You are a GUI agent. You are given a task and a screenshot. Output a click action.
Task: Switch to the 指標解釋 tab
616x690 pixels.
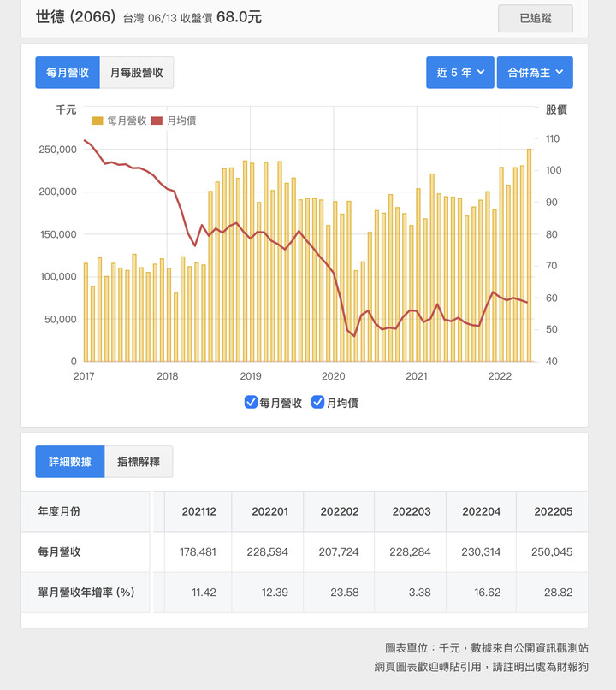pos(139,462)
